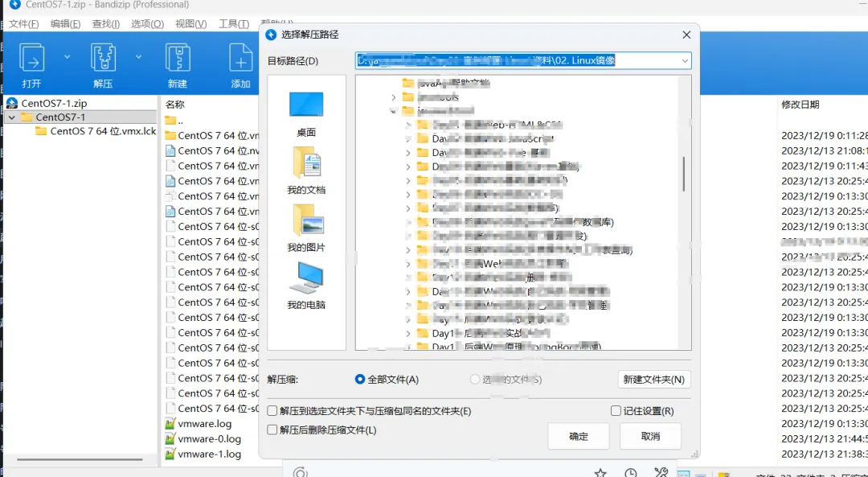868x477 pixels.
Task: Sort by the 修改日期 column header
Action: (800, 104)
